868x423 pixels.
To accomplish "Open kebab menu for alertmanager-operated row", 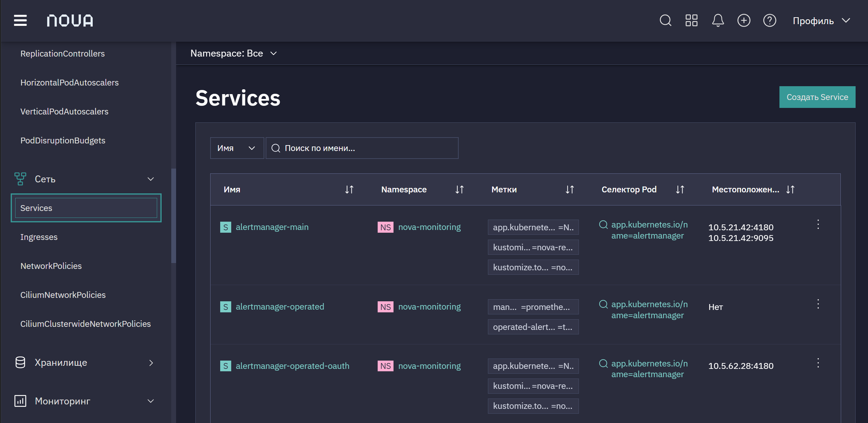I will 818,304.
